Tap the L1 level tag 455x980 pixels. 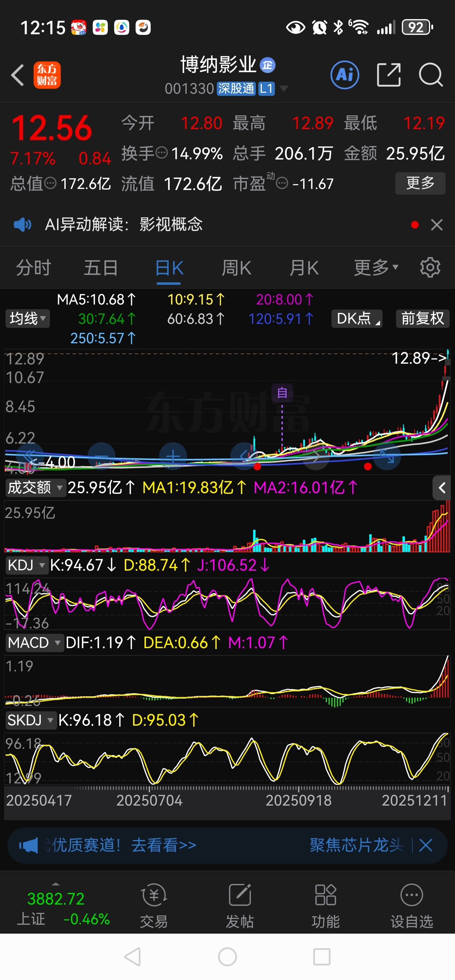tap(267, 89)
